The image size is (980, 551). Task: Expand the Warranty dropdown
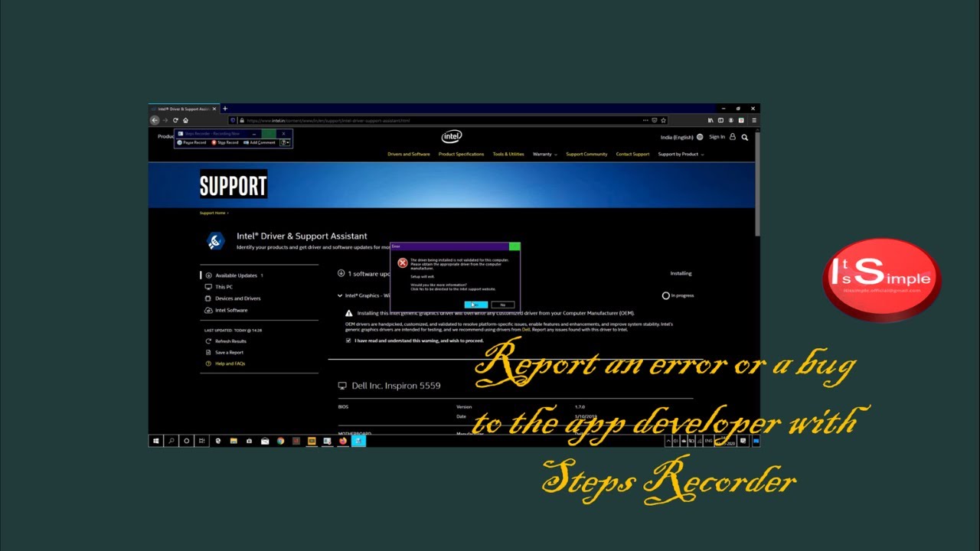(x=544, y=154)
